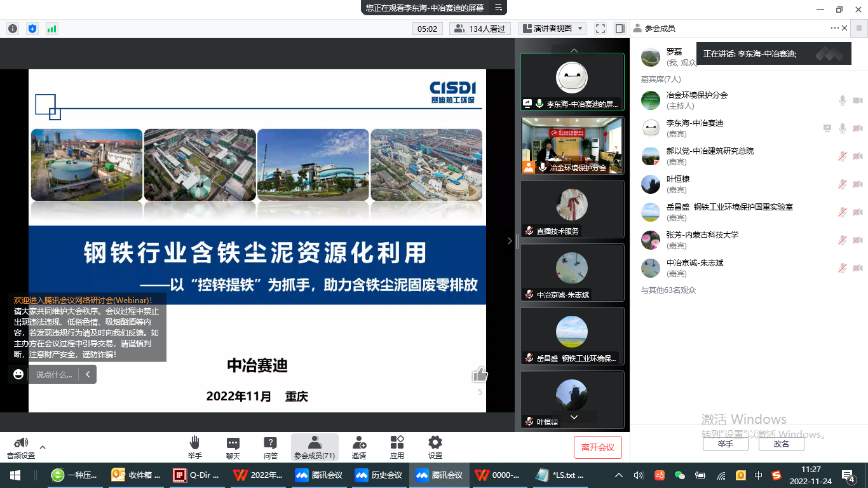Image resolution: width=868 pixels, height=488 pixels.
Task: Click the 说点什么 chat input field
Action: [x=54, y=374]
